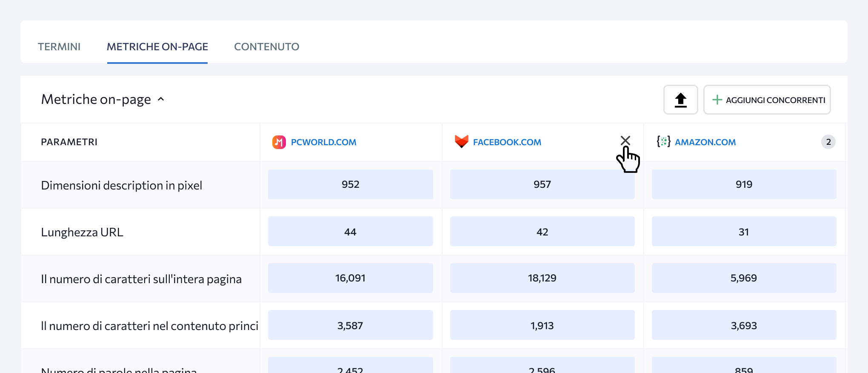This screenshot has height=373, width=868.
Task: Open the AMAZON.COM link
Action: pos(705,142)
